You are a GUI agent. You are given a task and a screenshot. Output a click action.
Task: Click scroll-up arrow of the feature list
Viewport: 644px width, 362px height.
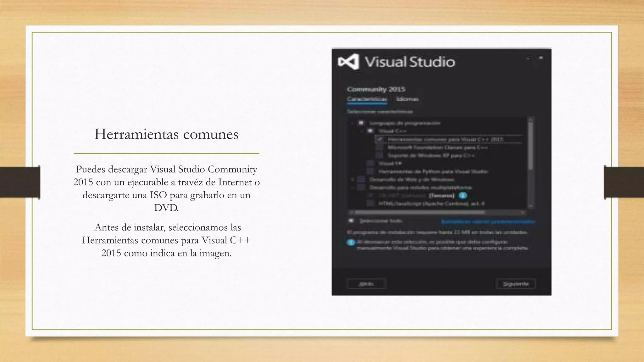click(531, 119)
